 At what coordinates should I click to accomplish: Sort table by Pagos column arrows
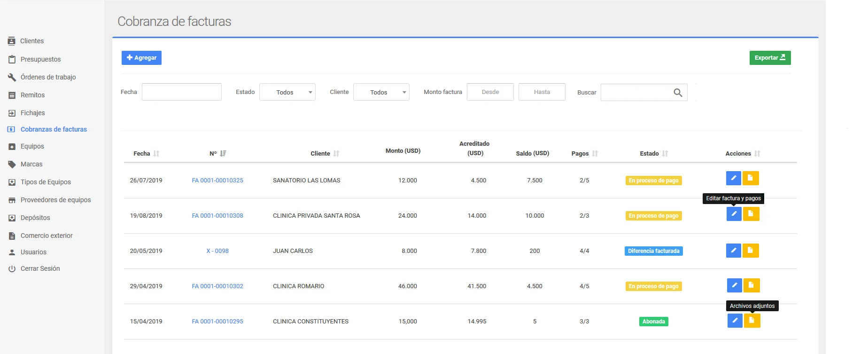pos(595,154)
